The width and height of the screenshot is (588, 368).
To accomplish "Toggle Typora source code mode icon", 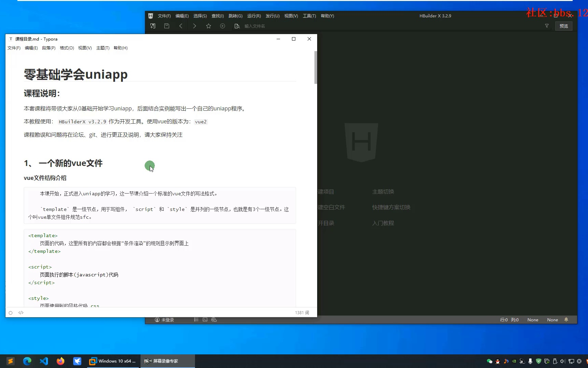I will (x=21, y=312).
